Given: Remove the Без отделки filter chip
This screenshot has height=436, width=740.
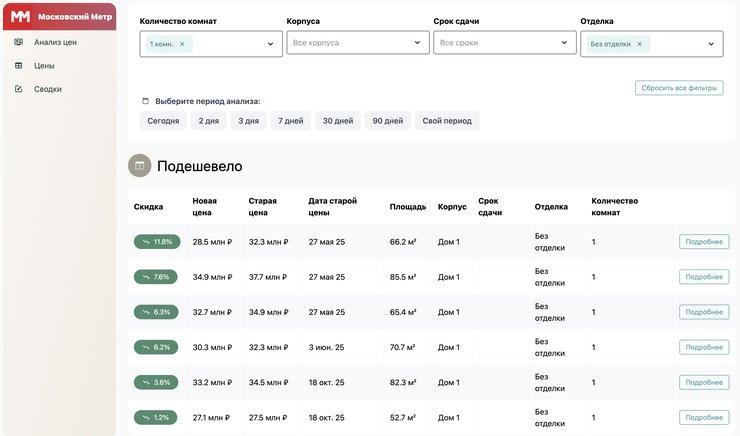Looking at the screenshot, I should (639, 44).
